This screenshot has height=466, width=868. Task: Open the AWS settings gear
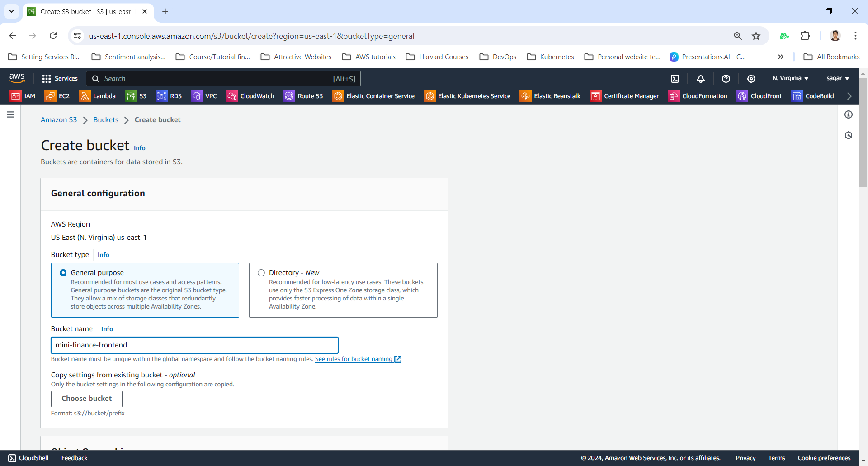point(751,79)
